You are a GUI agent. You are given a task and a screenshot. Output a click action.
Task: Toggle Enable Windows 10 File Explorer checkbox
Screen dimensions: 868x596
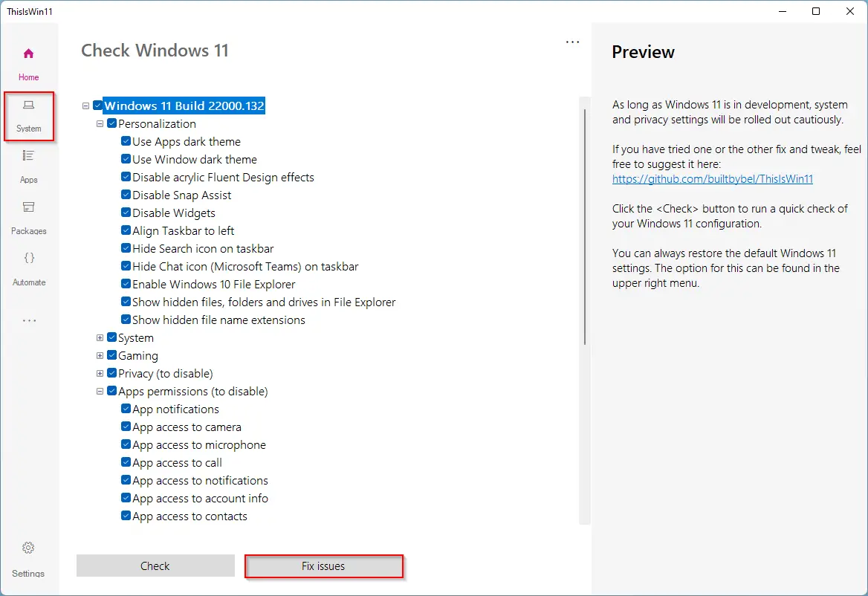coord(126,284)
